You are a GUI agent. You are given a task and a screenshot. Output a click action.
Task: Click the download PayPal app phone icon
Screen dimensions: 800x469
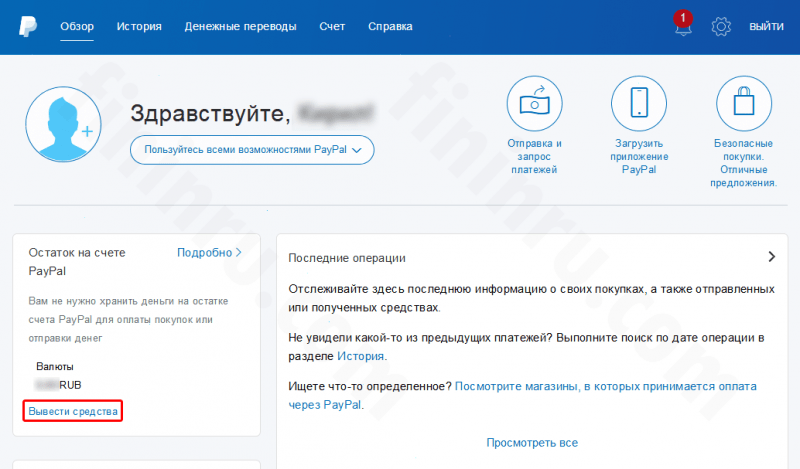639,104
